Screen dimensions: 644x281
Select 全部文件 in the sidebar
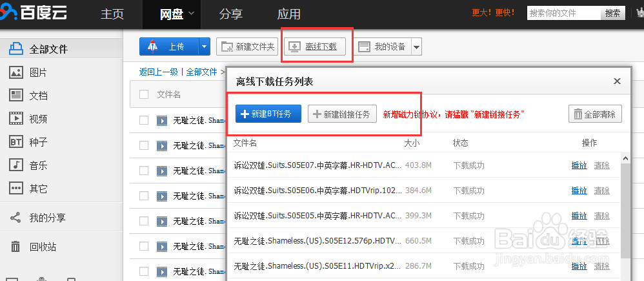tap(61, 49)
